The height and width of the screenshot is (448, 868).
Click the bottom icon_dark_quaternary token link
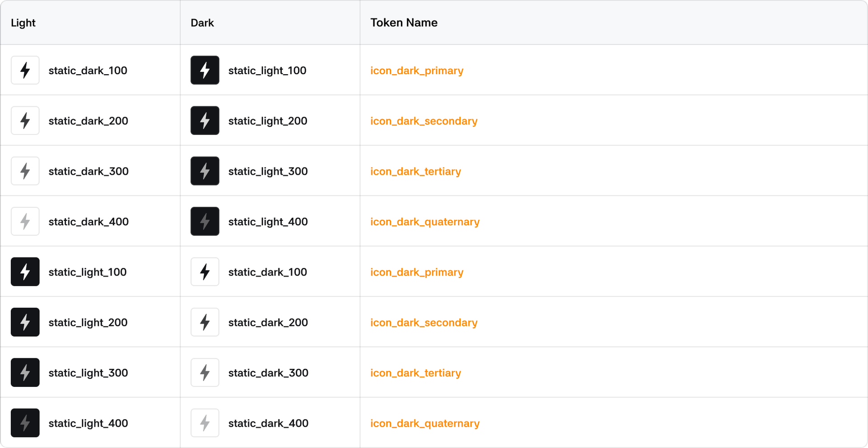(x=425, y=424)
